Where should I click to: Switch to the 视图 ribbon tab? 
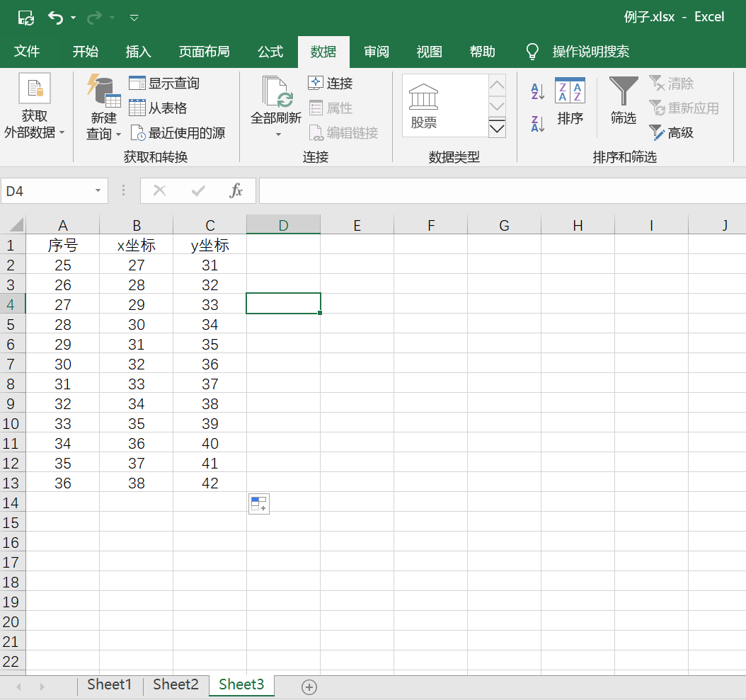click(430, 52)
